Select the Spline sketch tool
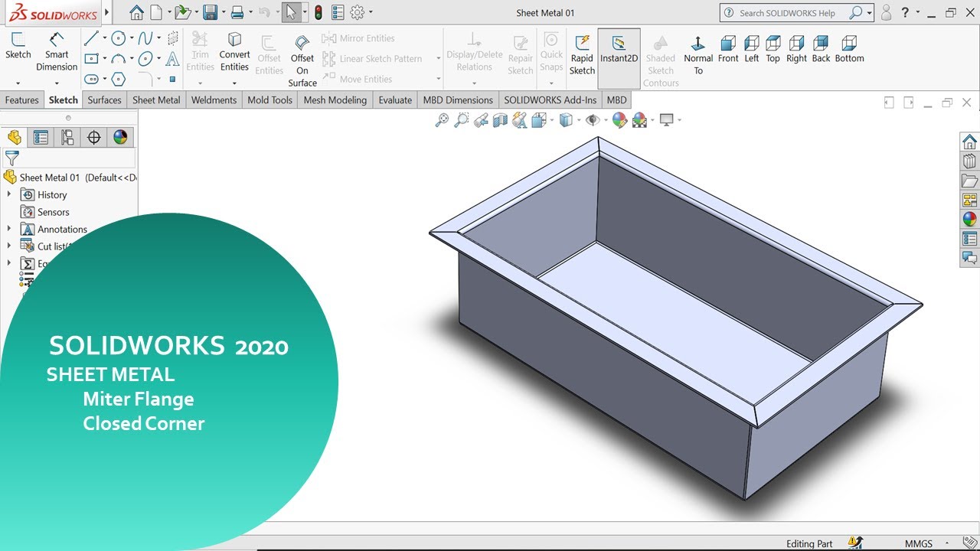The width and height of the screenshot is (980, 551). pos(145,38)
